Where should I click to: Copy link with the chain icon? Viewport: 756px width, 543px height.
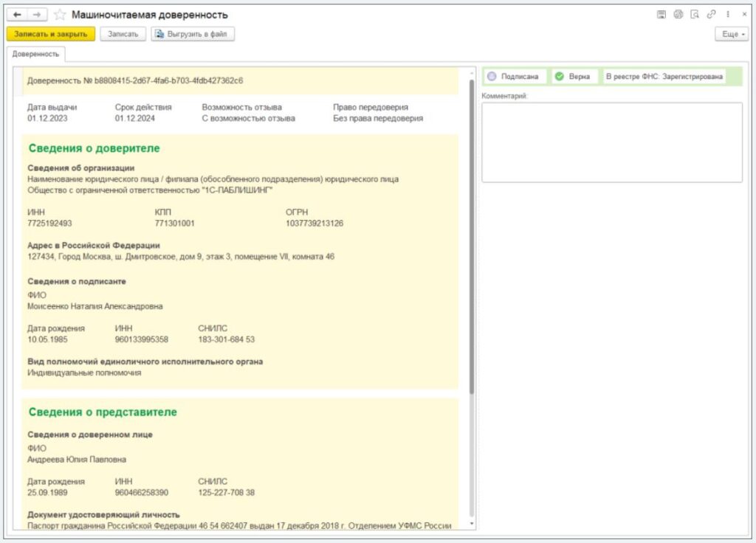(711, 15)
